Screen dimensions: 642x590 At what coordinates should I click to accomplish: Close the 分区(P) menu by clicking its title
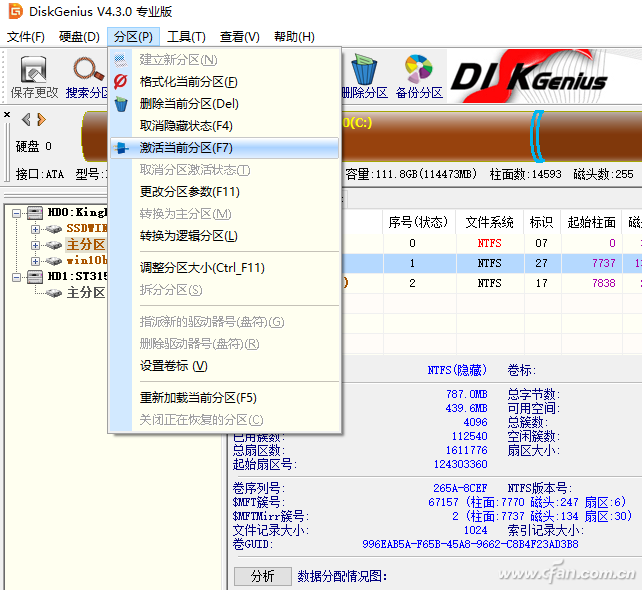pyautogui.click(x=133, y=37)
